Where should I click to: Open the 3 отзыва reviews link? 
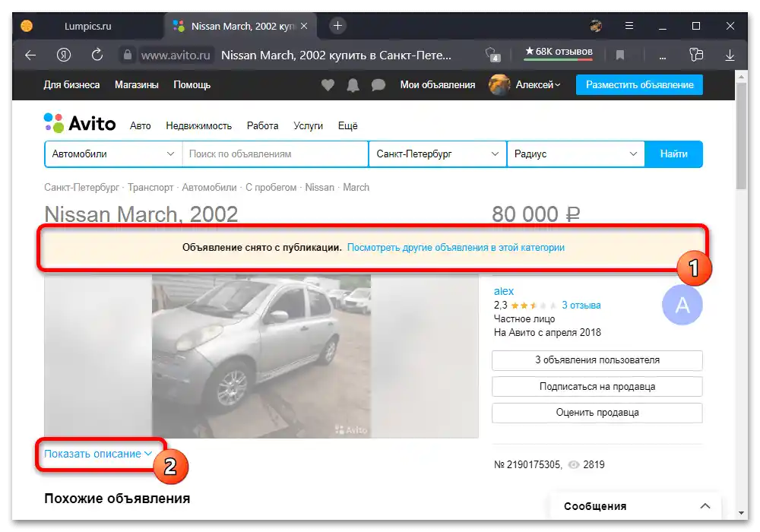click(581, 306)
